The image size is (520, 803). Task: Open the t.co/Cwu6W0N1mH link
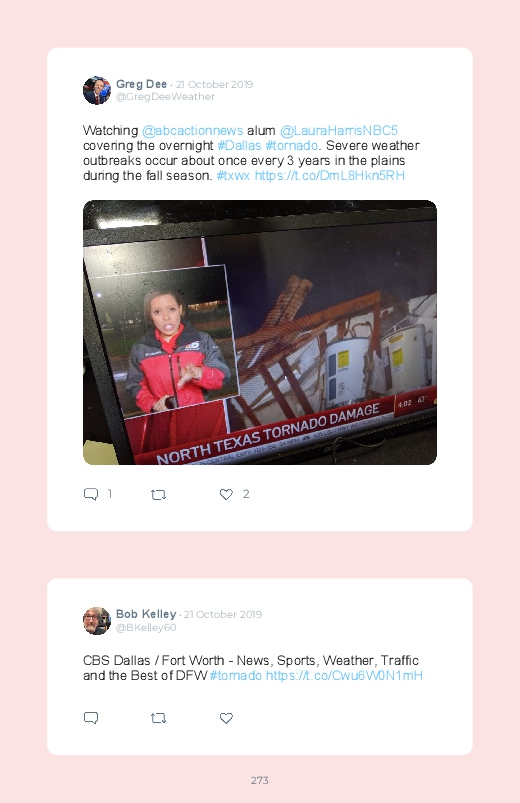[344, 675]
